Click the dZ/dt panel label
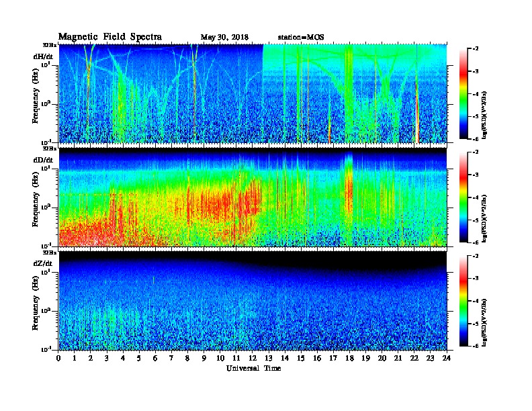 43,263
